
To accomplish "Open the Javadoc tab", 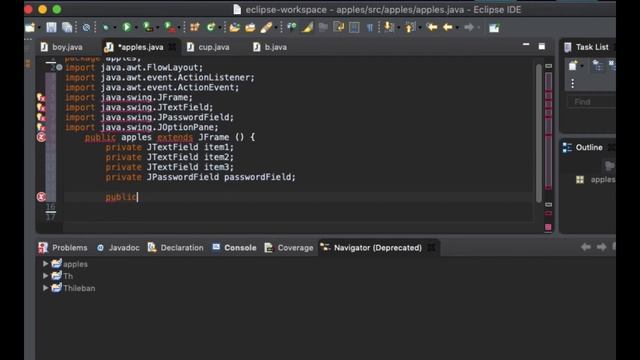I will [x=119, y=247].
